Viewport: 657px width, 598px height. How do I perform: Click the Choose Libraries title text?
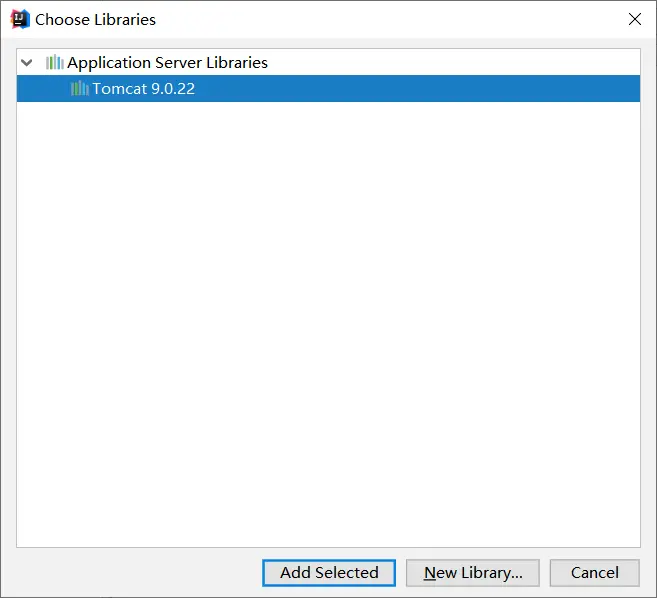click(x=95, y=20)
